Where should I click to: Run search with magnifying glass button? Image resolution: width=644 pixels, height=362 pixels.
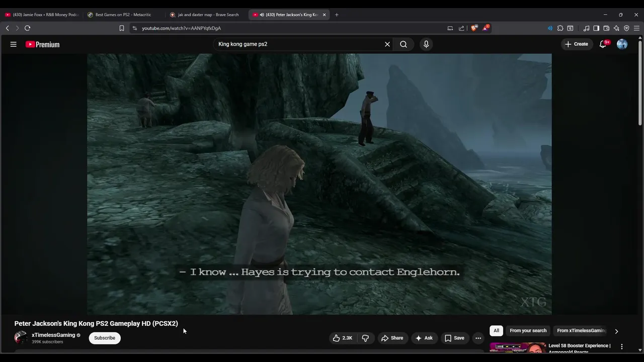point(404,44)
